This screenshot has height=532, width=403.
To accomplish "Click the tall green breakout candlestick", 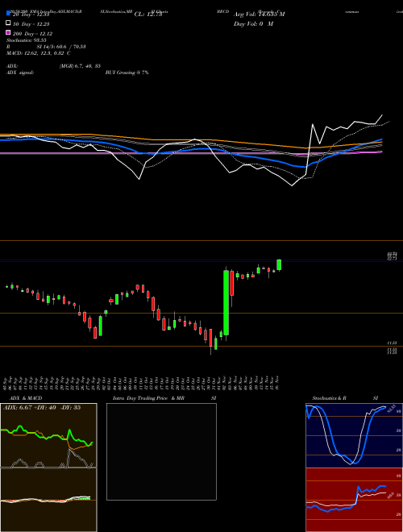I will [226, 302].
